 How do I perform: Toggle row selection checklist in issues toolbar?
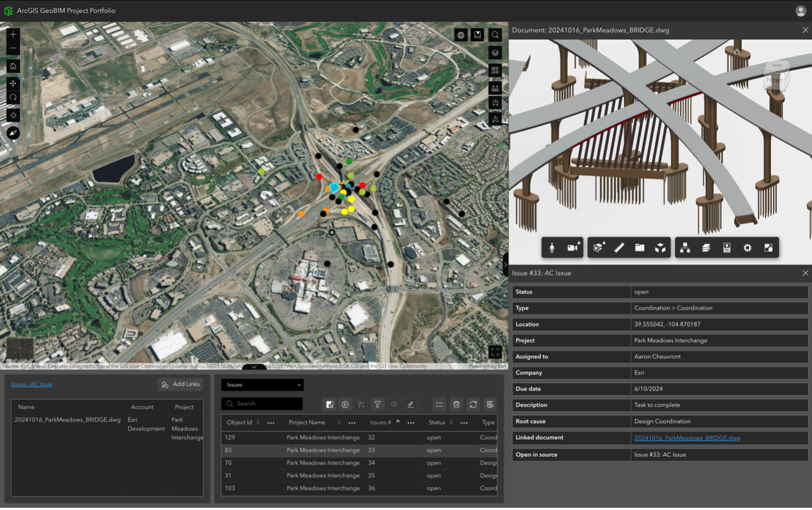[439, 404]
